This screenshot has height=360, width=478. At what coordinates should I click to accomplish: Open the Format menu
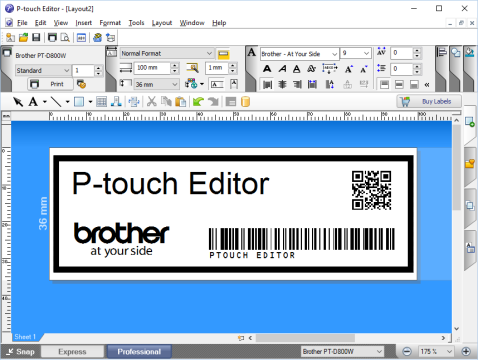coord(110,23)
